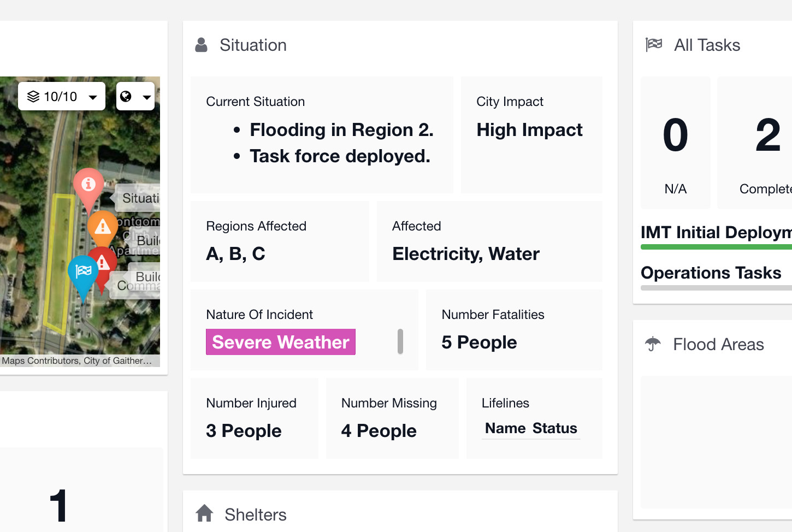Click the Complete tasks count tile
792x532 pixels.
(x=755, y=143)
